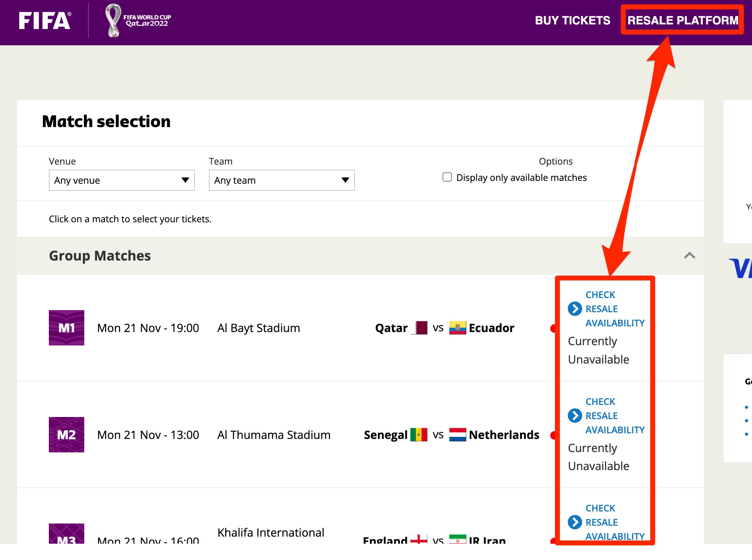752x560 pixels.
Task: Click the M3 match badge
Action: pos(67,534)
